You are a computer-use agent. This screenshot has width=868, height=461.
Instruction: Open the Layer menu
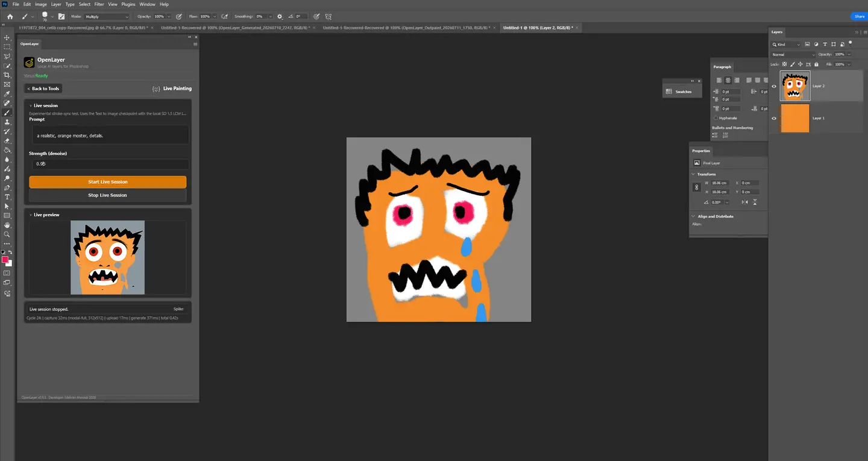56,4
